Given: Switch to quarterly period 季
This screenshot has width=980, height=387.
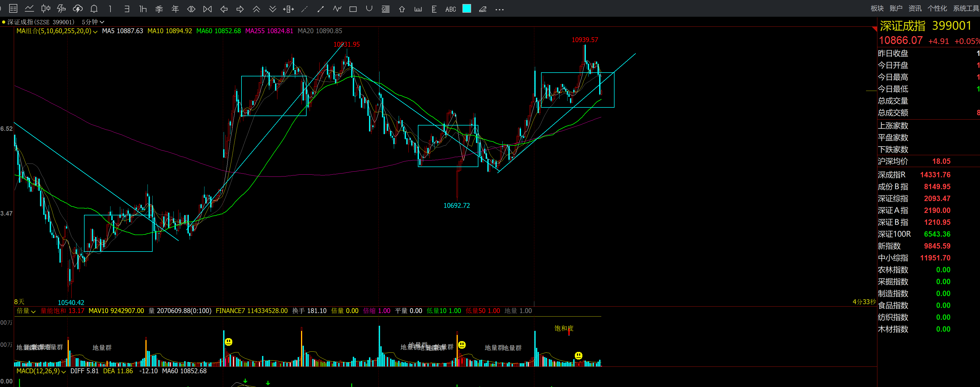Looking at the screenshot, I should 159,9.
